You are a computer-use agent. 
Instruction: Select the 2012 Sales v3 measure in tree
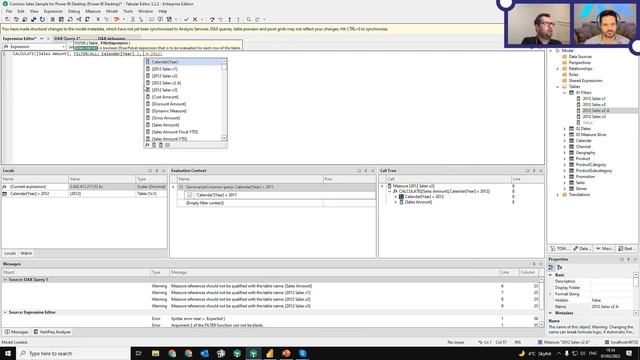pos(594,117)
